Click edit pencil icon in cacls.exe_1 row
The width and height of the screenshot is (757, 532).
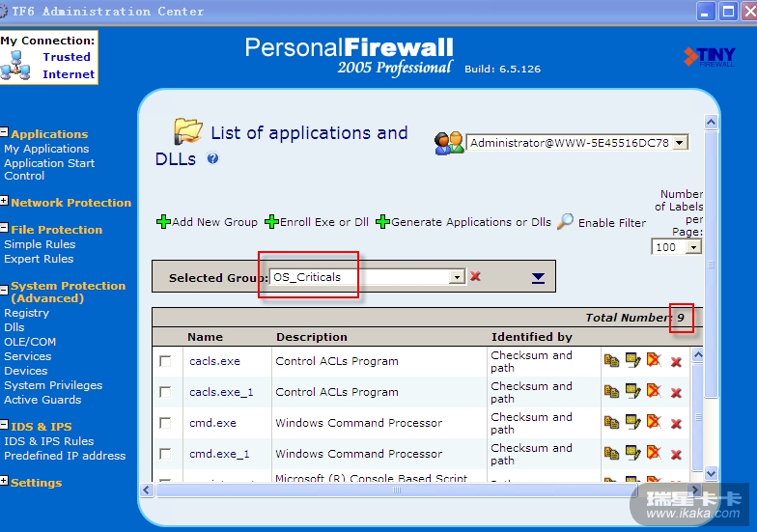pyautogui.click(x=632, y=391)
